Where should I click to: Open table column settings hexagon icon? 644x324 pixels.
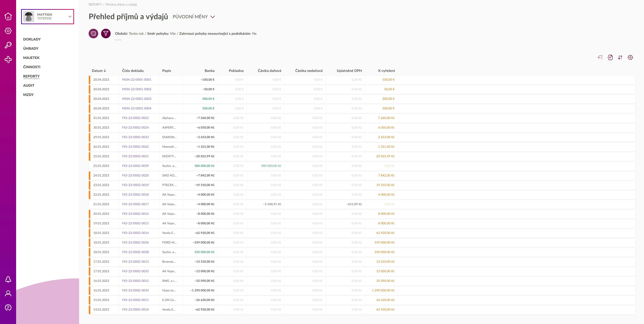click(x=630, y=57)
